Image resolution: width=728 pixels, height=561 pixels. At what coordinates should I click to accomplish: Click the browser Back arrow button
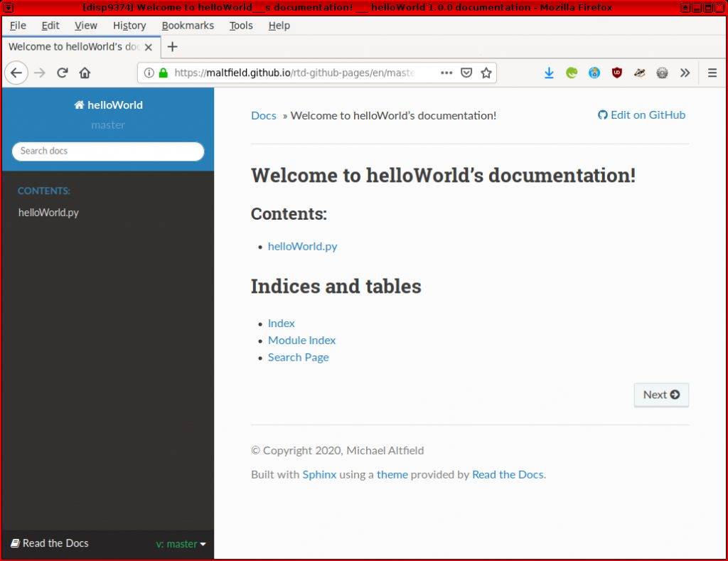[16, 73]
